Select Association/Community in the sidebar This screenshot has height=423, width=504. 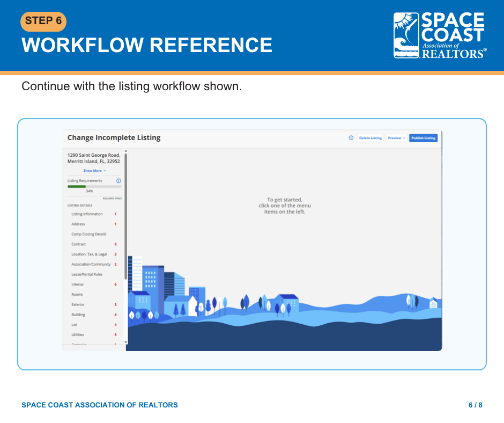click(x=91, y=264)
